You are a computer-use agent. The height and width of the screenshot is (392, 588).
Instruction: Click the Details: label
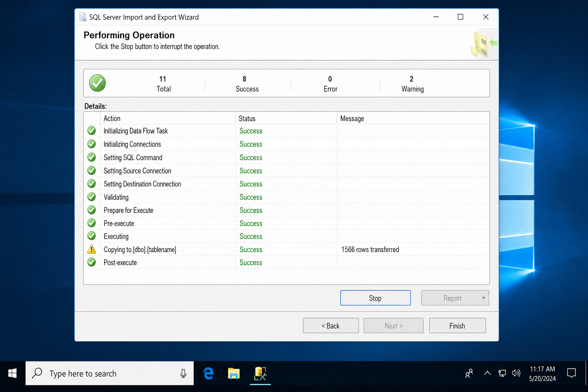coord(95,106)
